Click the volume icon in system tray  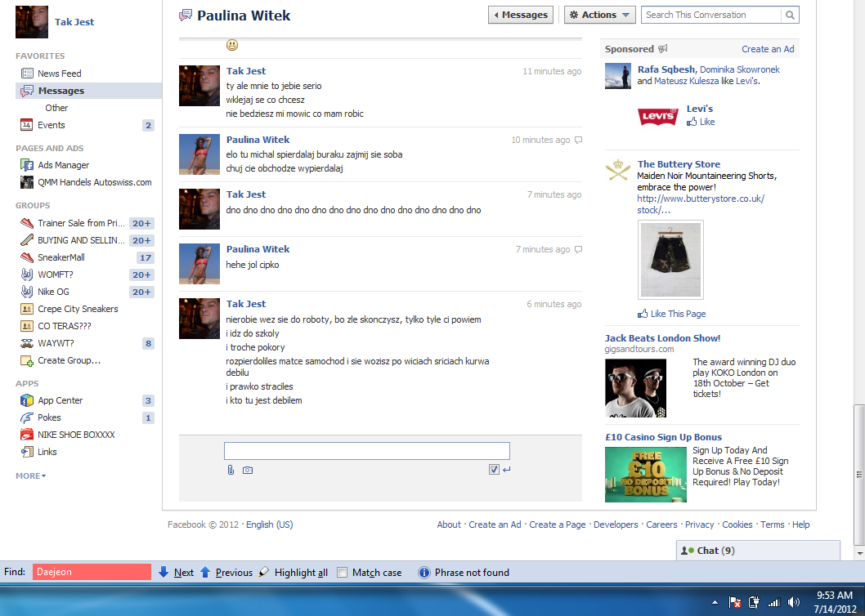(x=794, y=602)
